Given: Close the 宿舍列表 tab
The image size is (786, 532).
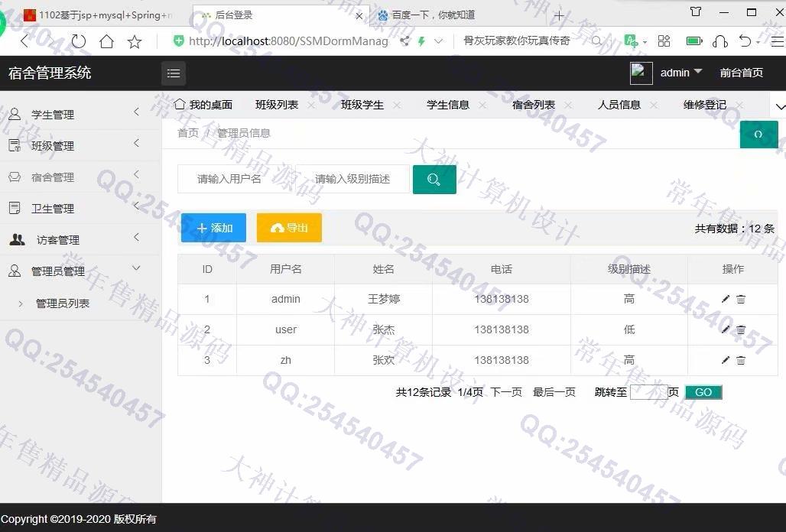Looking at the screenshot, I should click(568, 105).
